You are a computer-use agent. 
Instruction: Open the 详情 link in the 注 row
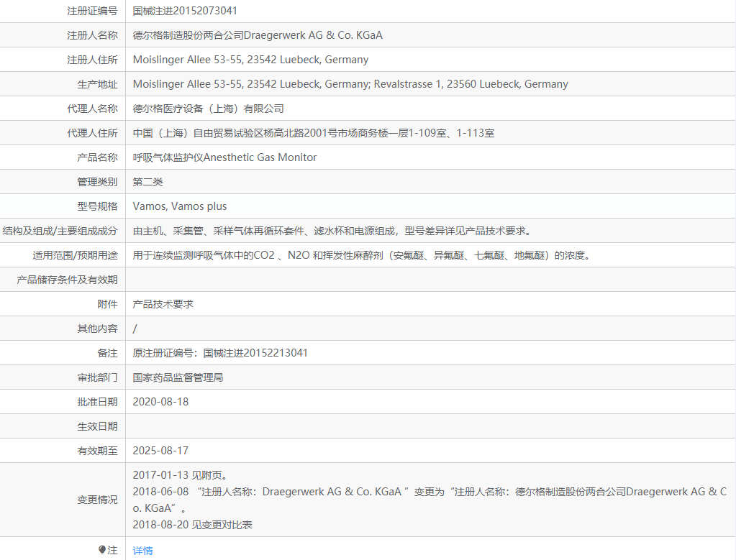point(142,550)
